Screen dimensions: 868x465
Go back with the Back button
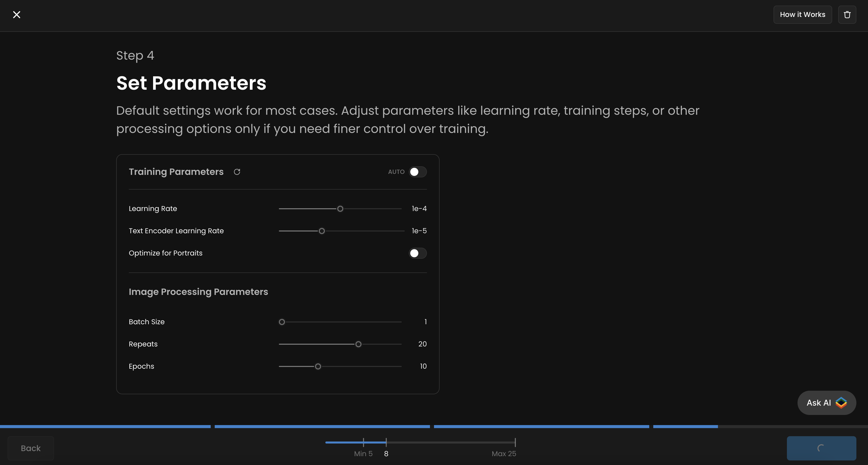point(31,448)
